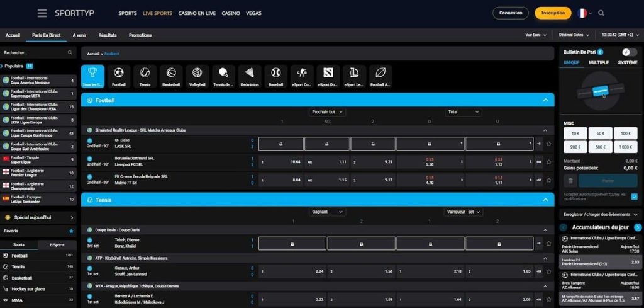Click the Inscription button

pos(553,13)
